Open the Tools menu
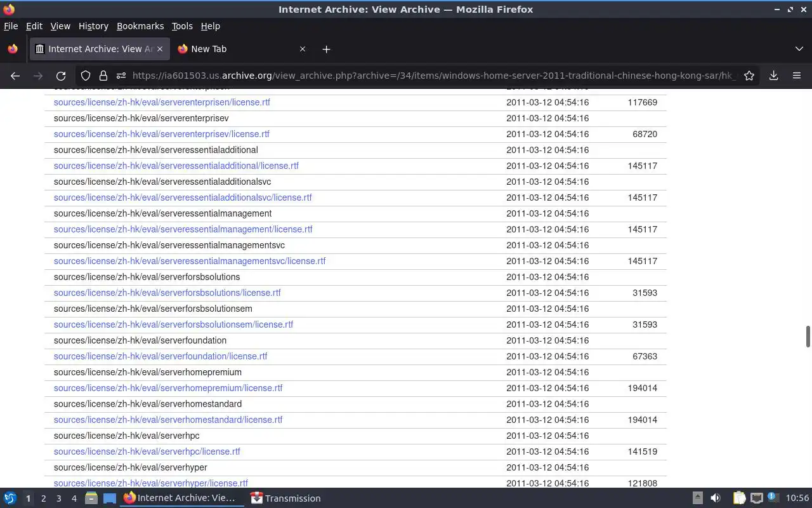This screenshot has height=508, width=812. click(x=182, y=26)
